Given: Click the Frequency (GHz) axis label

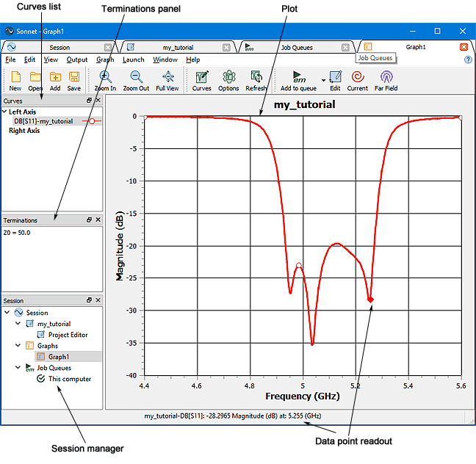Looking at the screenshot, I should pyautogui.click(x=303, y=396).
